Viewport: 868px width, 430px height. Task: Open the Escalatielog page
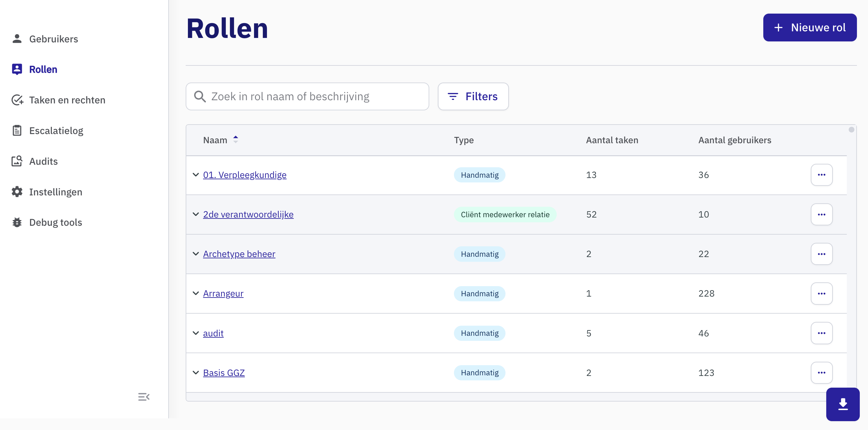pyautogui.click(x=56, y=131)
